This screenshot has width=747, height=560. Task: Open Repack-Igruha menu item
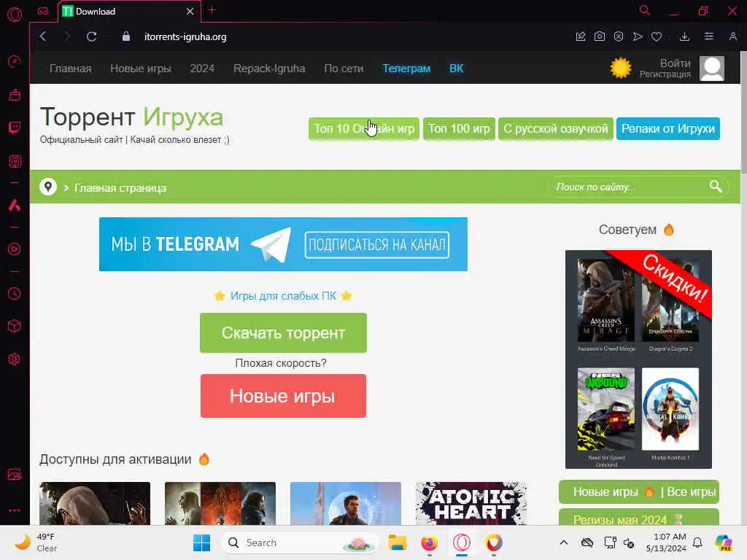pos(269,69)
